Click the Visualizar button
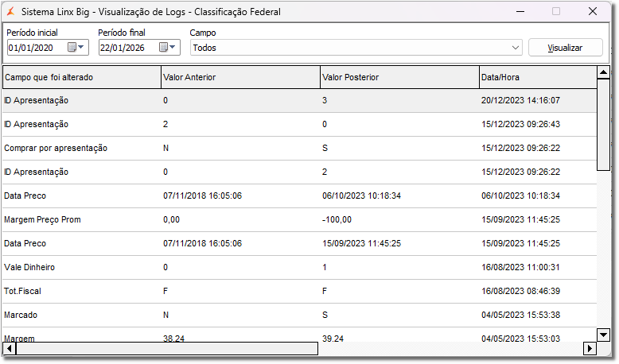This screenshot has height=364, width=619. click(x=565, y=48)
